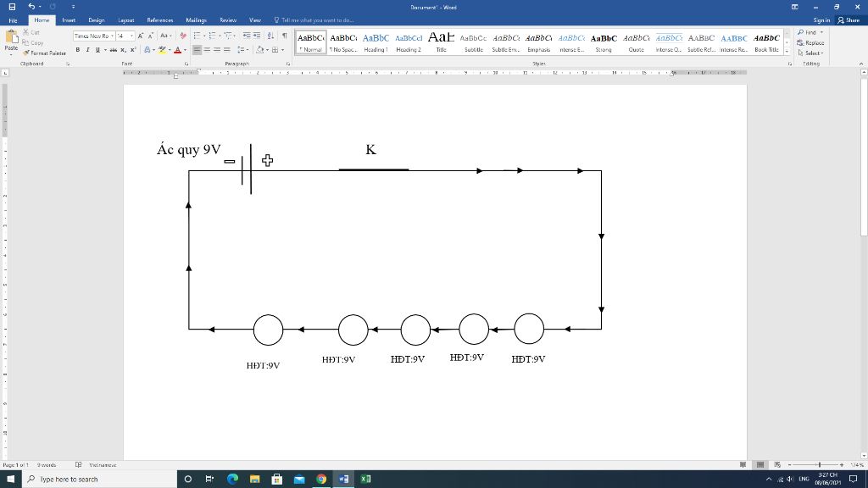868x488 pixels.
Task: Shrink font size with Shrink Font
Action: (x=151, y=36)
